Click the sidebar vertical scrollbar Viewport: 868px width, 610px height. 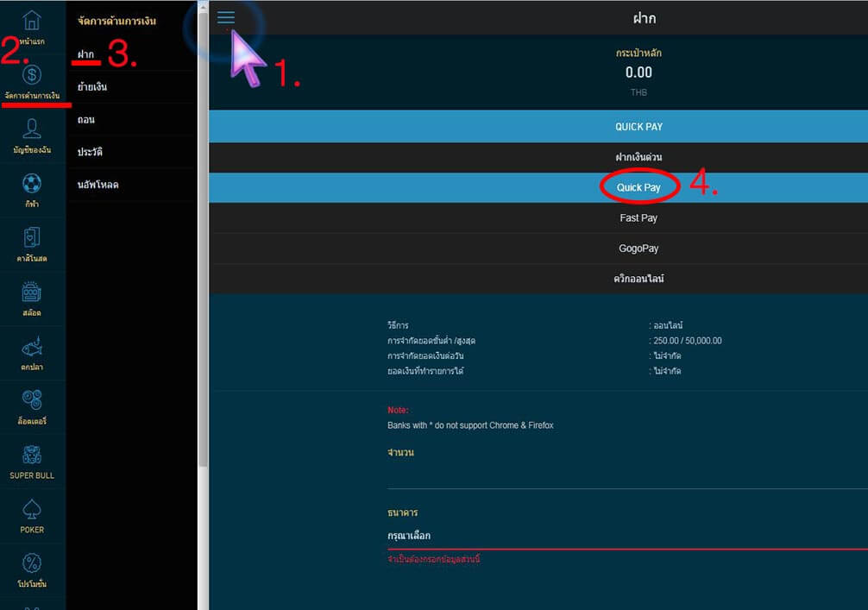pyautogui.click(x=203, y=238)
